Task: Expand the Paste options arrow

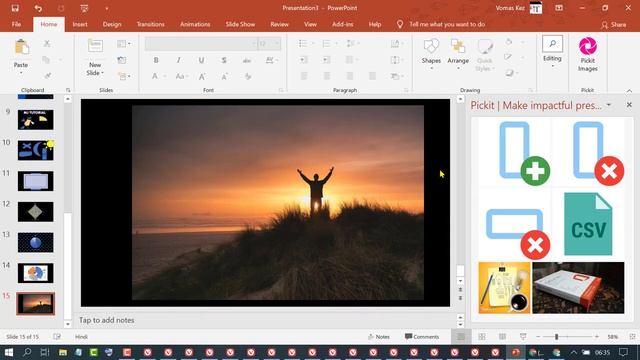Action: coord(21,73)
